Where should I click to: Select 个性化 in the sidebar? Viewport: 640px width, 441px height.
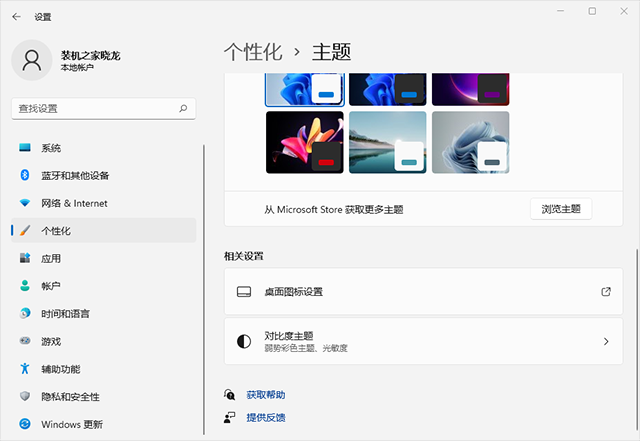[x=104, y=231]
